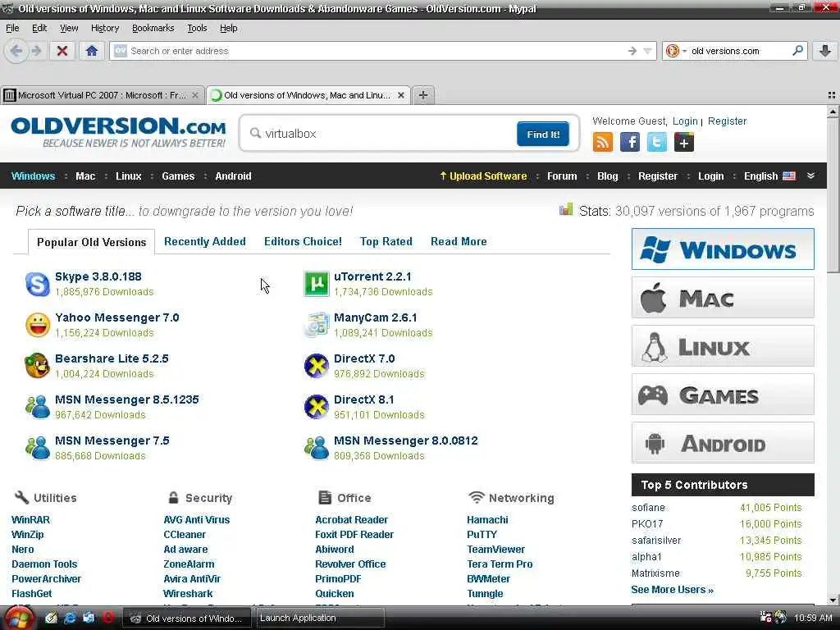Launch Internet Explorer from the taskbar
840x630 pixels.
pos(70,619)
